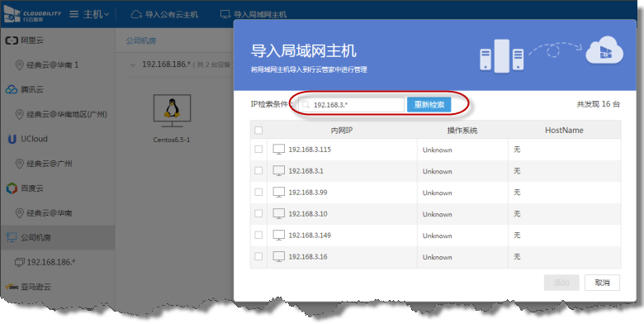The height and width of the screenshot is (324, 644).
Task: Click the AWS logo icon
Action: click(x=12, y=287)
